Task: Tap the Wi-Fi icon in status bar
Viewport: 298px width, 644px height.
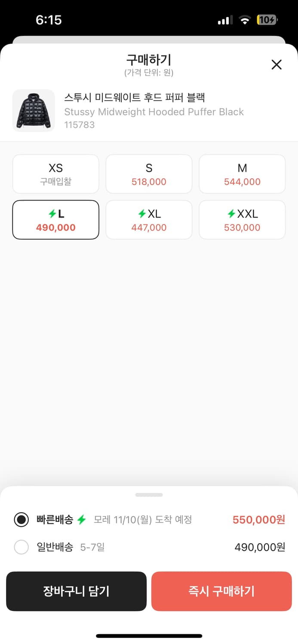Action: coord(245,20)
